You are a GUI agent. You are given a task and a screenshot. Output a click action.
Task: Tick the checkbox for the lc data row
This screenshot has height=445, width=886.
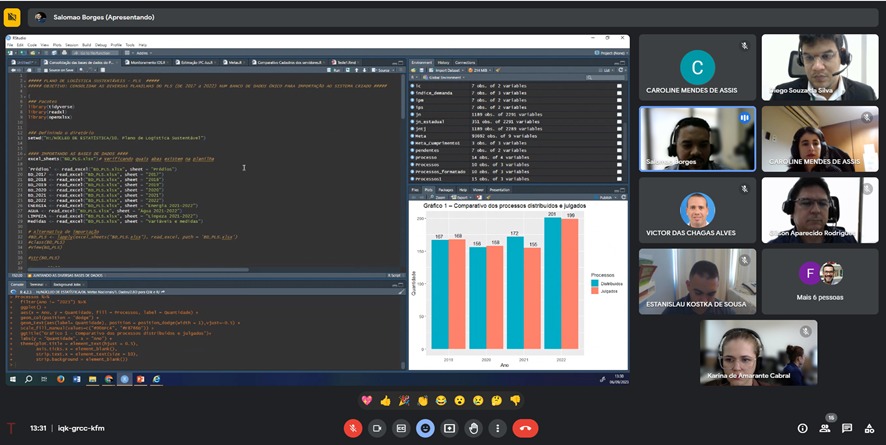pyautogui.click(x=619, y=86)
